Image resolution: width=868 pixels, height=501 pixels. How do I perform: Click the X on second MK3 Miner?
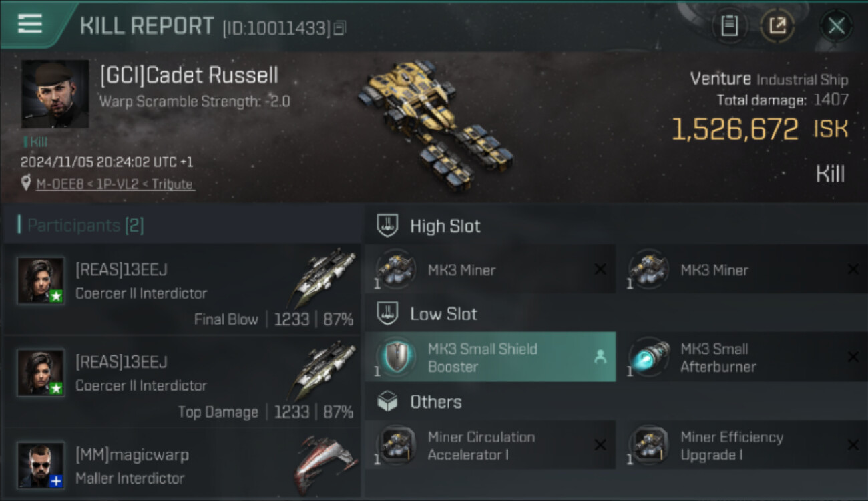[853, 269]
